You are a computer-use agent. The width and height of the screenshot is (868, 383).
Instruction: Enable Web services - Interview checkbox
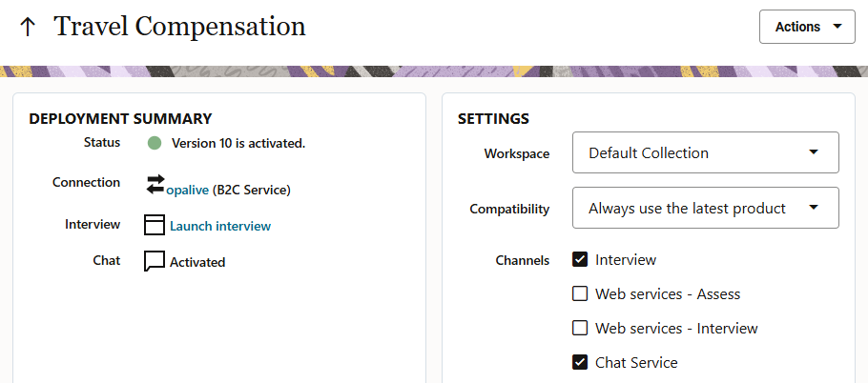(x=580, y=328)
